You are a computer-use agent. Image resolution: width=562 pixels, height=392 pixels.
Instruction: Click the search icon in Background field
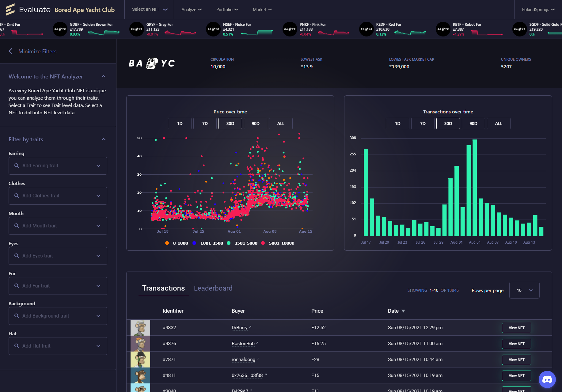click(17, 316)
